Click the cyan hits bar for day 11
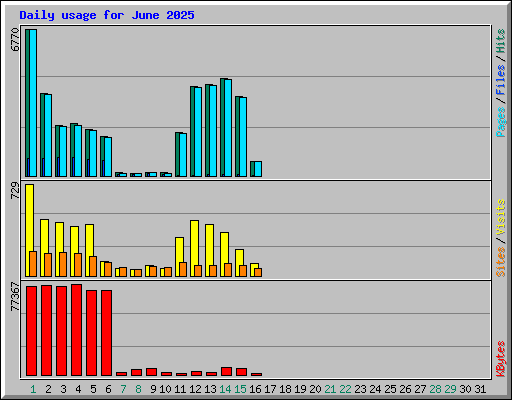The height and width of the screenshot is (400, 512). pyautogui.click(x=183, y=155)
